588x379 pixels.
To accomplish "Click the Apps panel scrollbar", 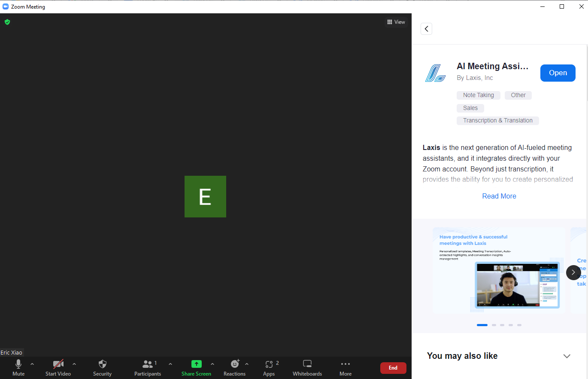I will tap(587, 73).
